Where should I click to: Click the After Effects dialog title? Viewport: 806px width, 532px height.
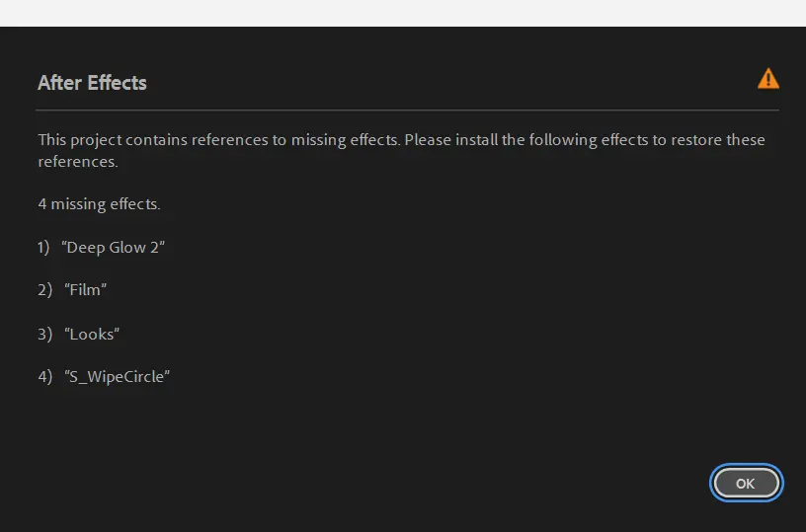coord(92,83)
